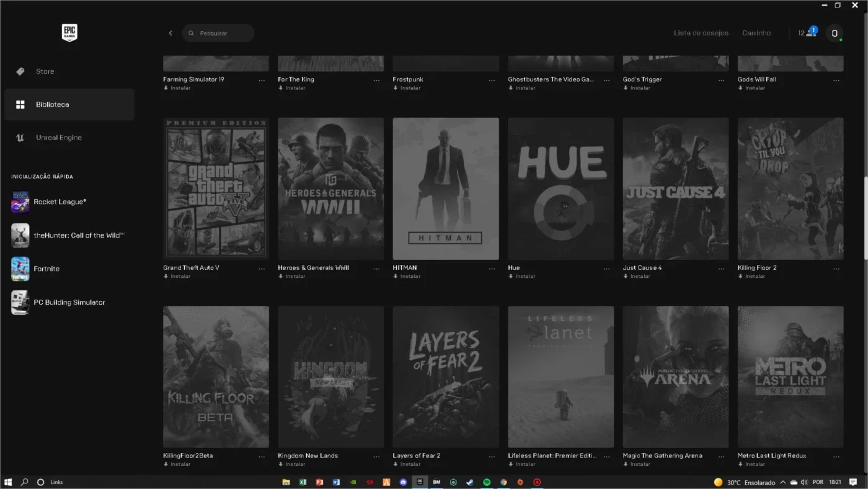Viewport: 868px width, 489px height.
Task: Open Steam from the taskbar
Action: tap(470, 482)
